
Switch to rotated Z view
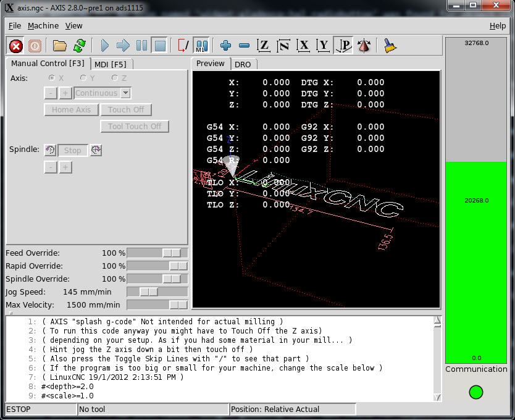[283, 46]
